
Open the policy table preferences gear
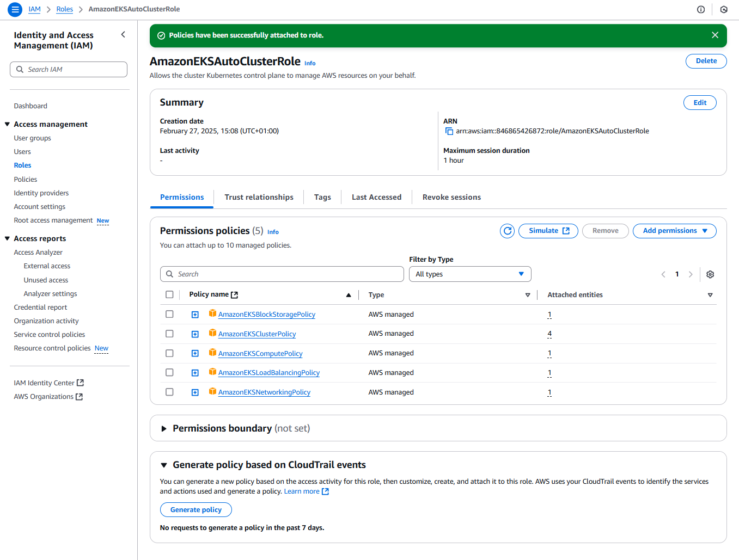tap(710, 274)
